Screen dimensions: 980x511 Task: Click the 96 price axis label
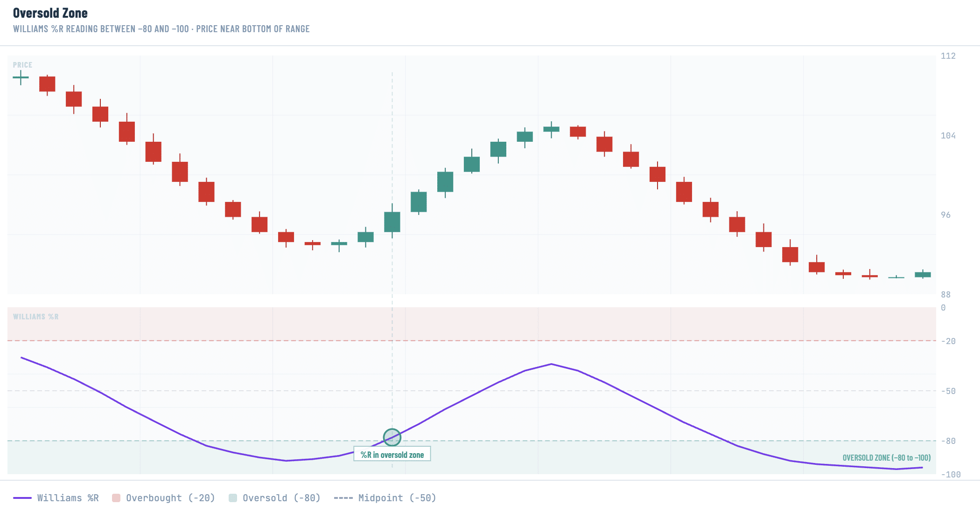click(945, 215)
